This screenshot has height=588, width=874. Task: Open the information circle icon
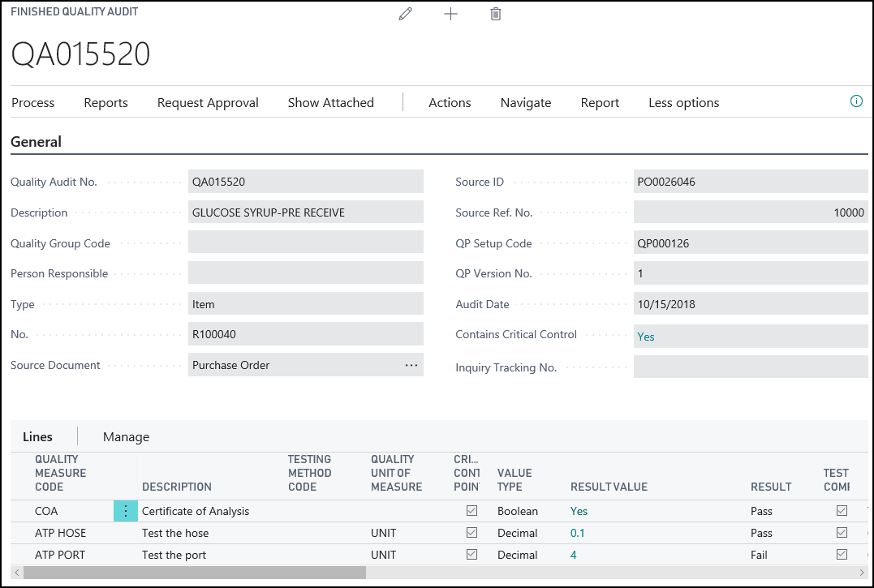(x=855, y=101)
